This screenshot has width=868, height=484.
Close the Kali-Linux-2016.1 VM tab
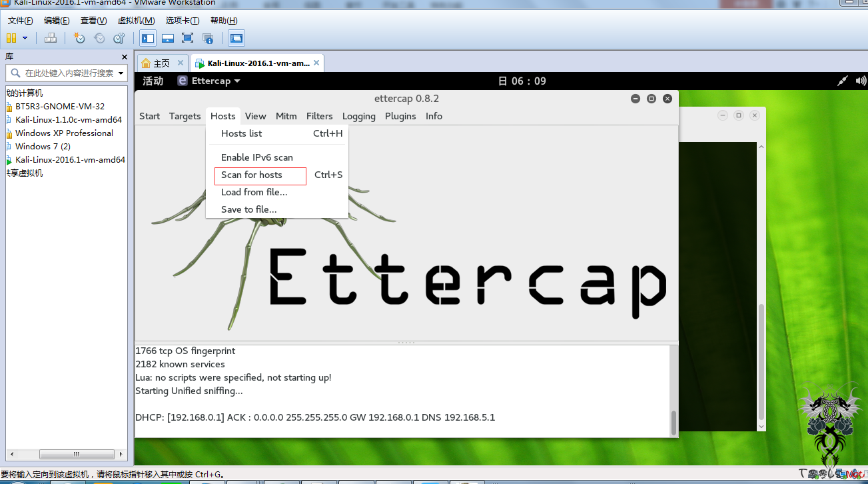pyautogui.click(x=317, y=63)
